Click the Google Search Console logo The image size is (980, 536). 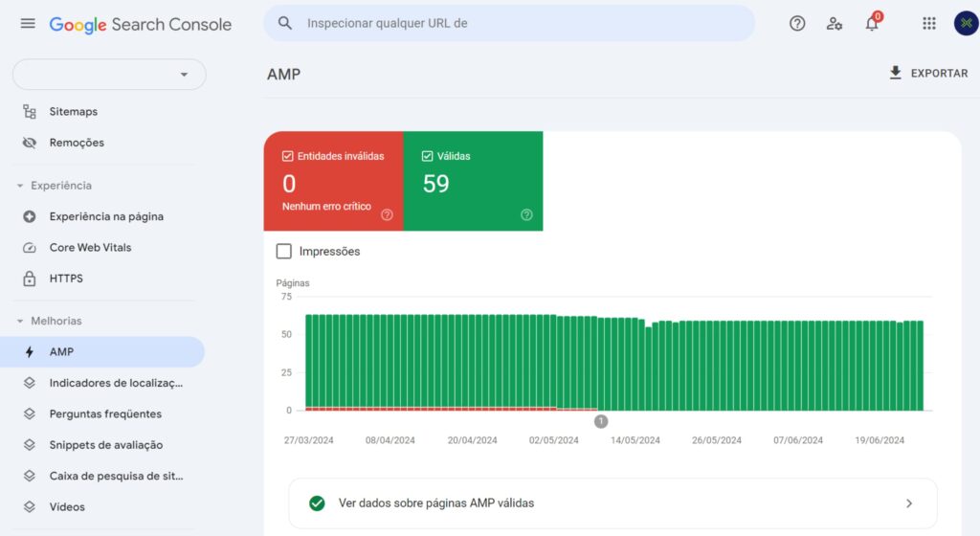(x=140, y=24)
